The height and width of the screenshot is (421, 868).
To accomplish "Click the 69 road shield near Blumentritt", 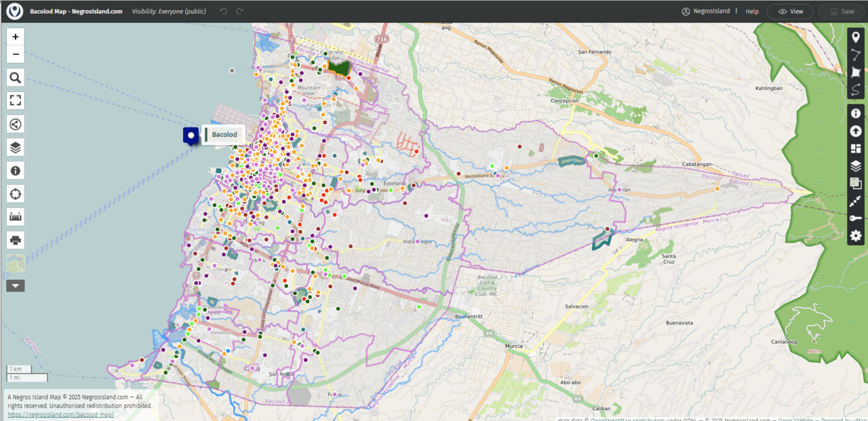I will pos(488,333).
